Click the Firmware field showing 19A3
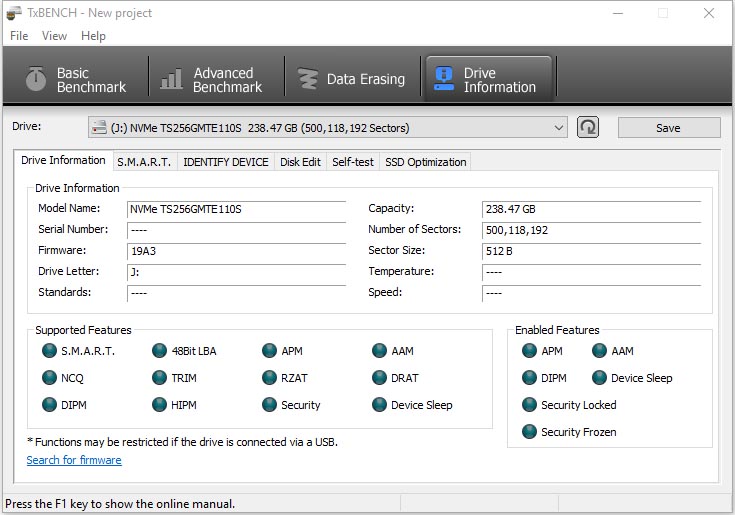The width and height of the screenshot is (735, 515). (x=237, y=251)
